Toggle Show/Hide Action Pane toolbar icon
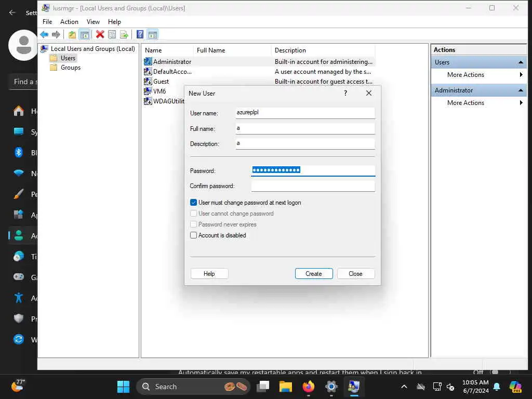The height and width of the screenshot is (399, 532). [153, 34]
